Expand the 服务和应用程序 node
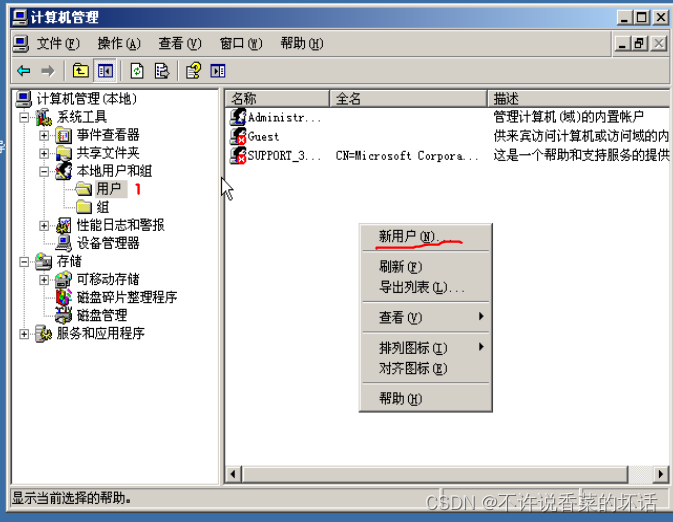Image resolution: width=673 pixels, height=522 pixels. pyautogui.click(x=24, y=334)
